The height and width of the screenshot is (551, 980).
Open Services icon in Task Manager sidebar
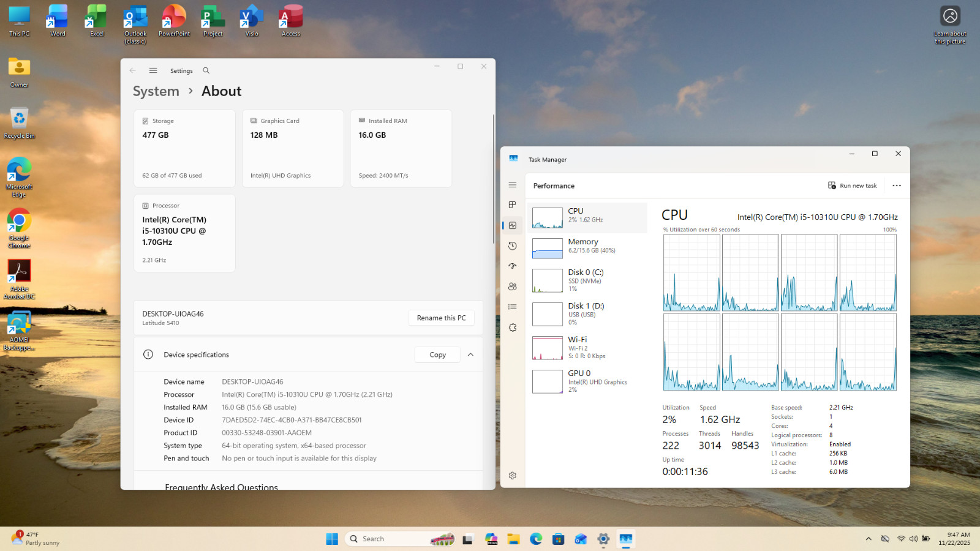click(x=513, y=328)
